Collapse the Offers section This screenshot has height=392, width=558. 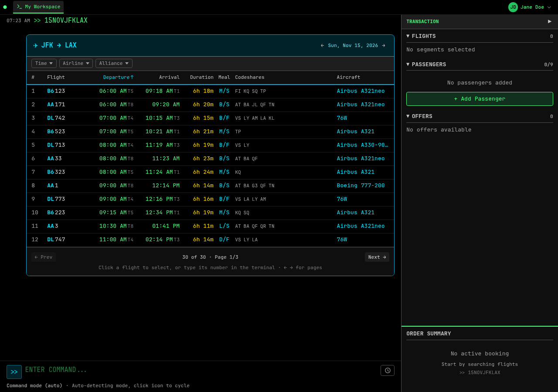pyautogui.click(x=408, y=116)
